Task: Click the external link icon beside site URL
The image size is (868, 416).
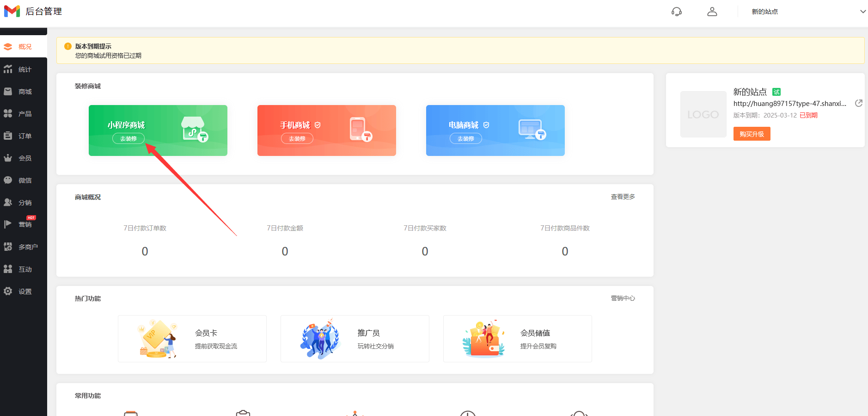Action: [x=858, y=103]
